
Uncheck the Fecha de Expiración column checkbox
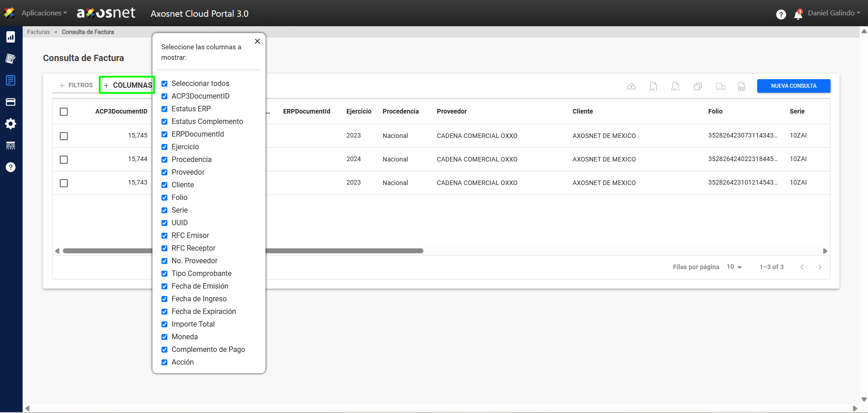(165, 312)
